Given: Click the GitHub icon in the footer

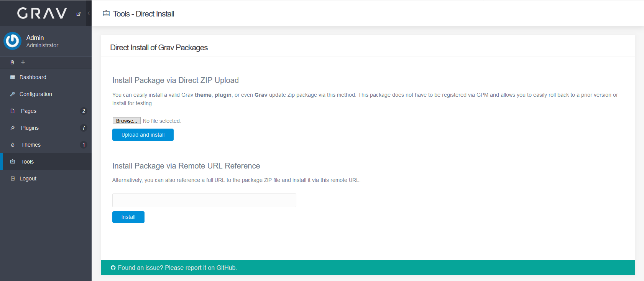Looking at the screenshot, I should pos(113,268).
